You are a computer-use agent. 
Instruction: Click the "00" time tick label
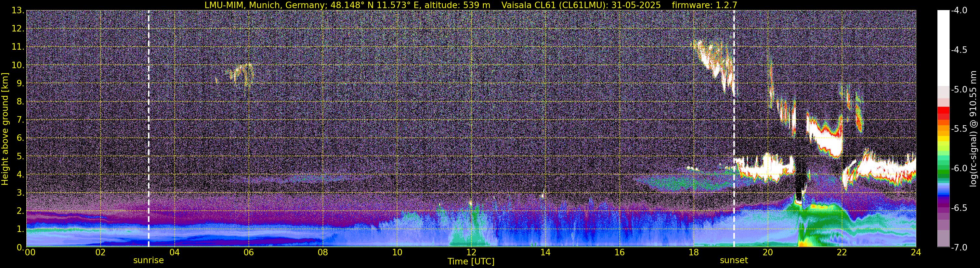coord(30,252)
